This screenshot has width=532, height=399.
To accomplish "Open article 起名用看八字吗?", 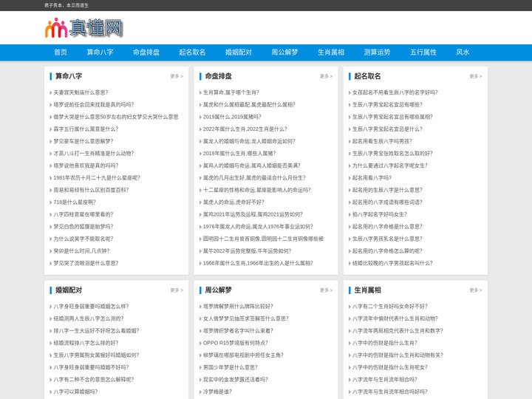I will point(372,178).
